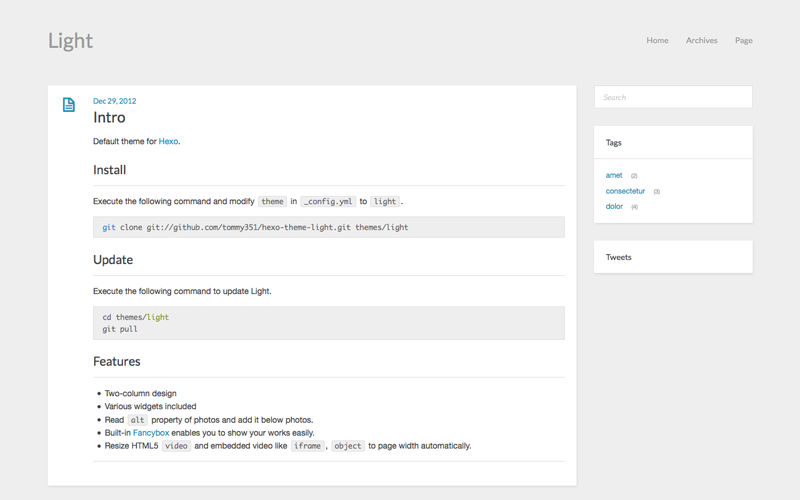Click the Install section heading
The width and height of the screenshot is (800, 500).
click(x=110, y=170)
